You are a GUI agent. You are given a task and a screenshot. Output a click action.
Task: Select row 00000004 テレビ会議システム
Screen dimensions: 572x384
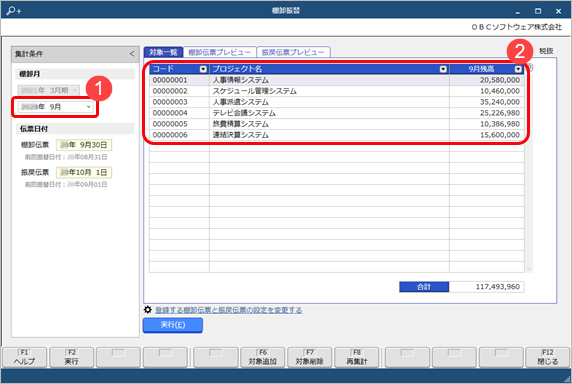point(336,113)
